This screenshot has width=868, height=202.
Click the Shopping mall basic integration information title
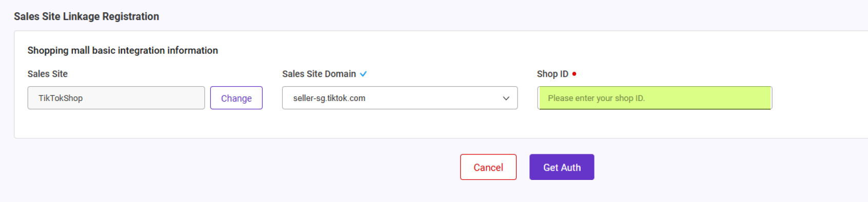click(123, 50)
